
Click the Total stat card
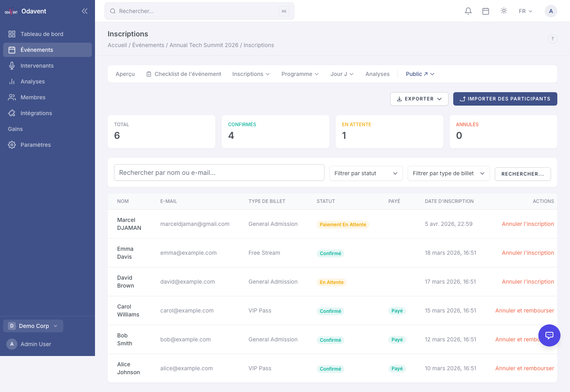(161, 132)
